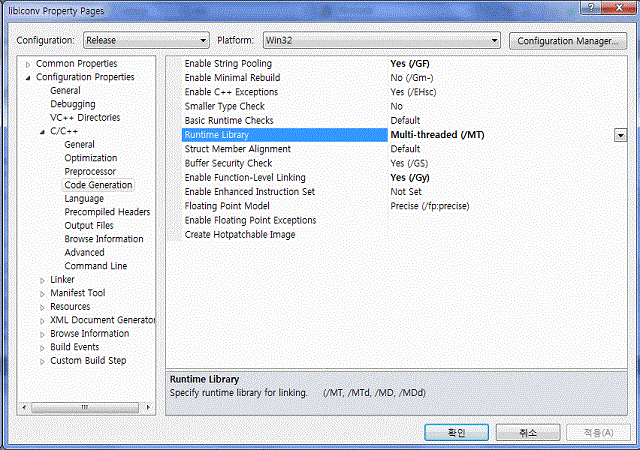This screenshot has width=640, height=450.
Task: Click the Yes (/EHsc) value
Action: [413, 92]
